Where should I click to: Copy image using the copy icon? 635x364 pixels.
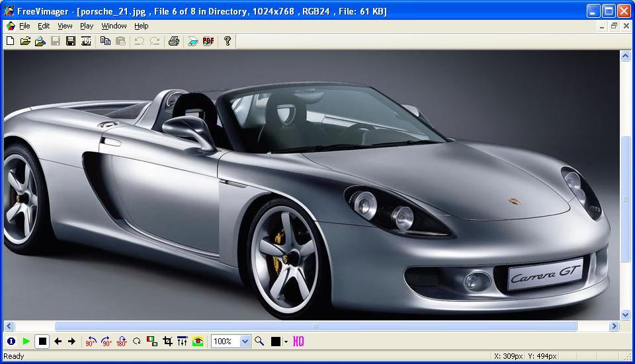(x=105, y=41)
